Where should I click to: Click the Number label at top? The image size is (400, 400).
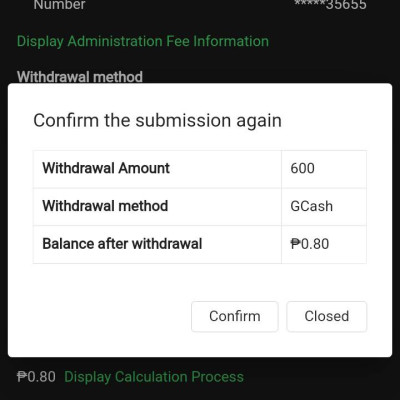coord(59,5)
